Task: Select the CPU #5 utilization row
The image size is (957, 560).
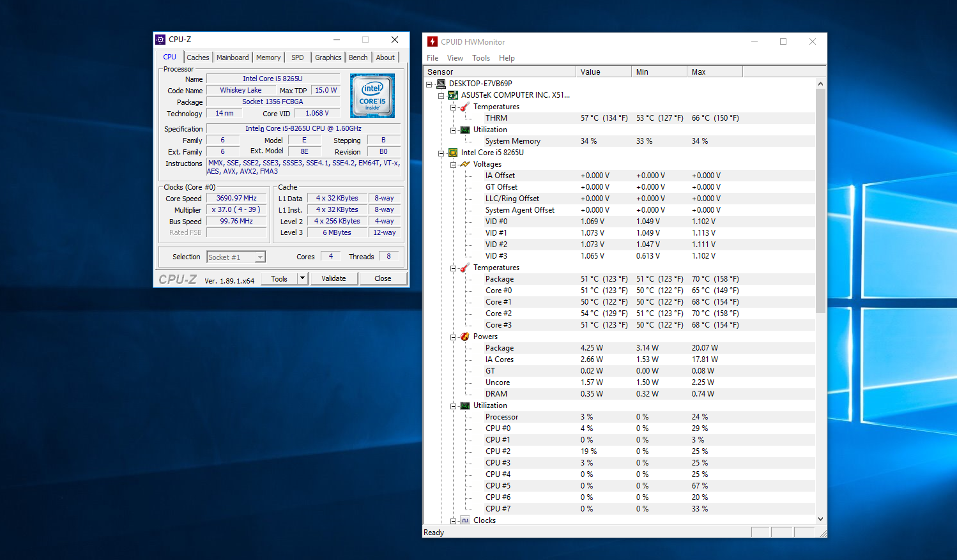Action: coord(619,486)
